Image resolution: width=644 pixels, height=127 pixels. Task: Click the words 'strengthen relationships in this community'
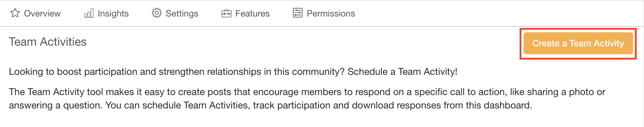click(252, 72)
